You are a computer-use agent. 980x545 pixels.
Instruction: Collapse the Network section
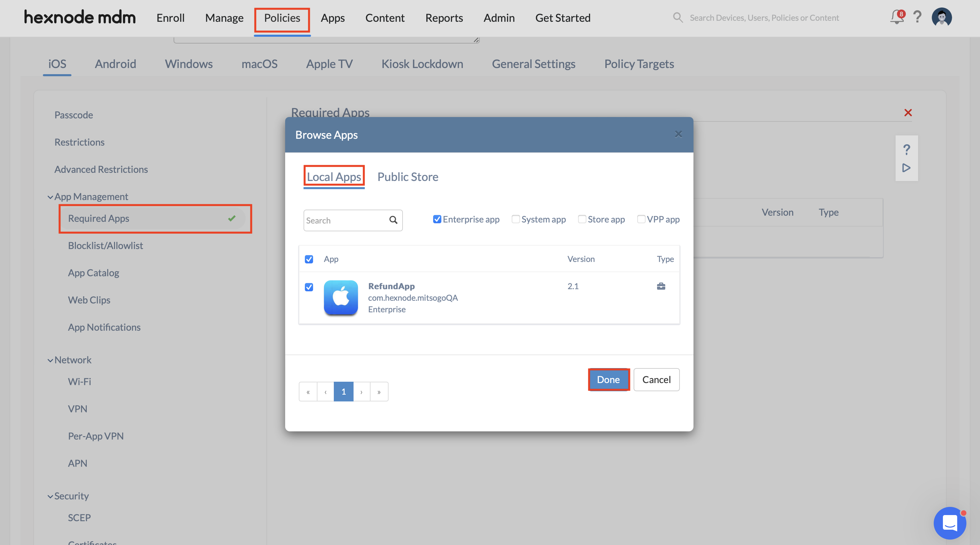50,360
